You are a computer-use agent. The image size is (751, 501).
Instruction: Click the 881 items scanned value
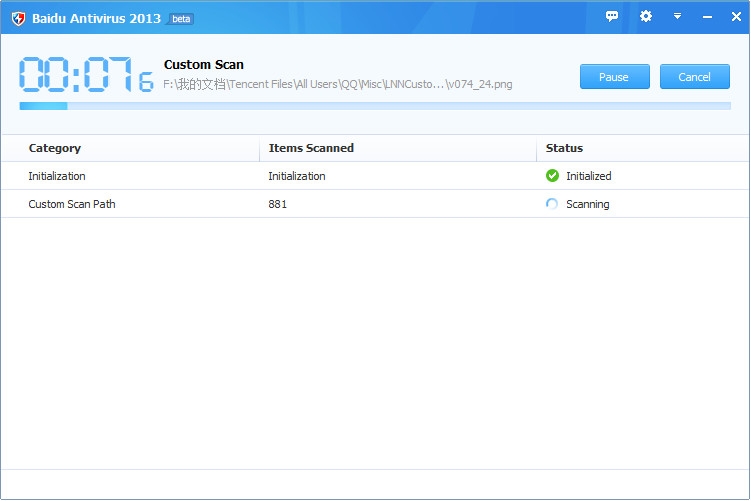click(x=277, y=204)
